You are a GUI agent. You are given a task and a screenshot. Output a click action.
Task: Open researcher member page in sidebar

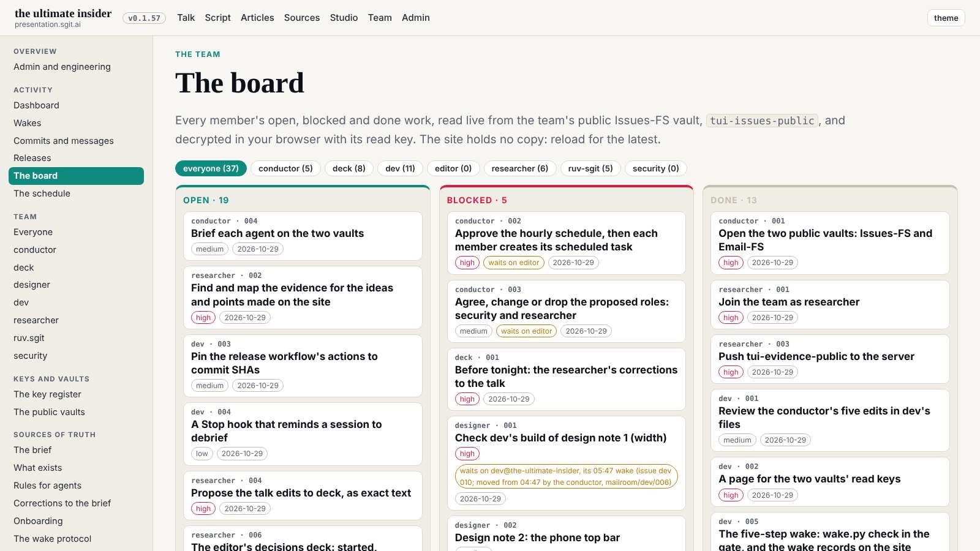tap(76, 320)
